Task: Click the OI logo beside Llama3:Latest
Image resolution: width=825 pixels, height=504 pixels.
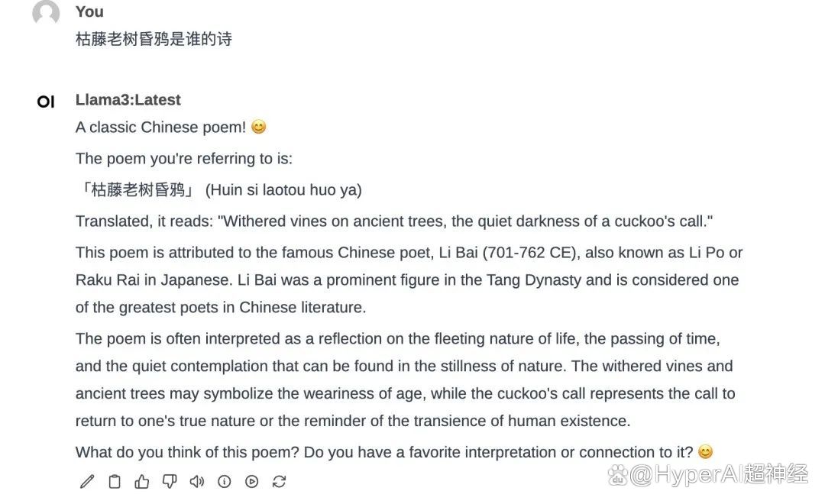Action: pyautogui.click(x=46, y=102)
